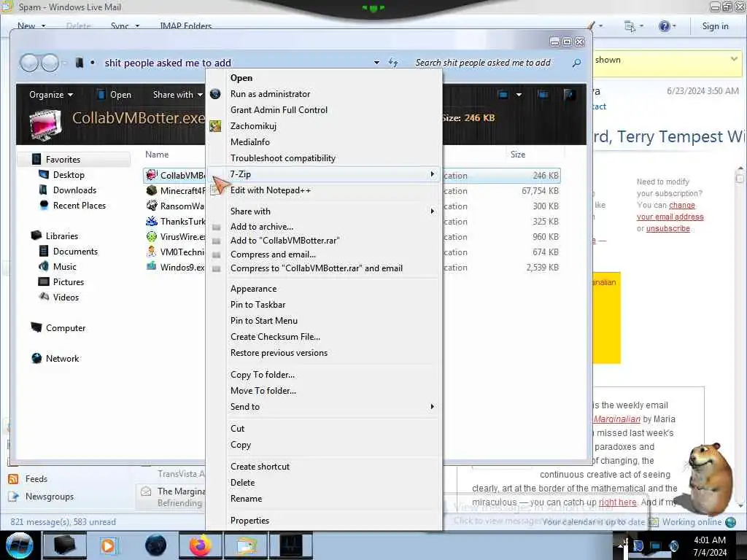This screenshot has height=560, width=747.
Task: Select Downloads in Favorites
Action: (74, 190)
